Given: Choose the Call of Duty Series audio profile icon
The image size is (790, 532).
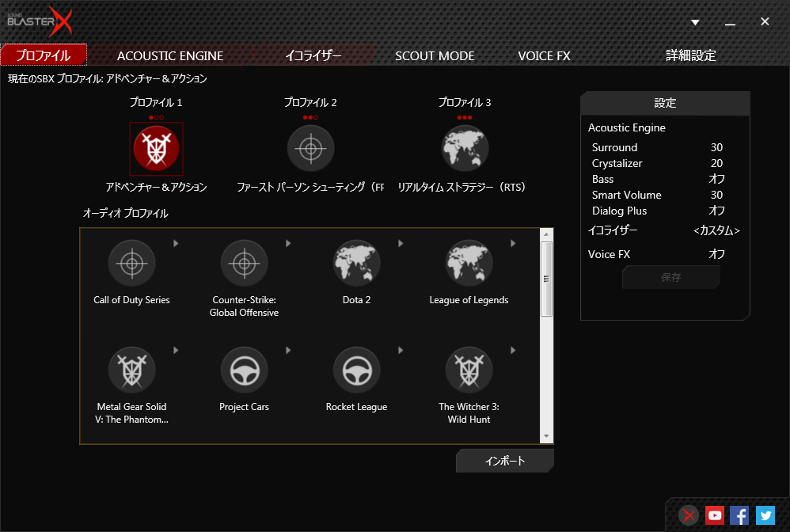Looking at the screenshot, I should pos(132,263).
